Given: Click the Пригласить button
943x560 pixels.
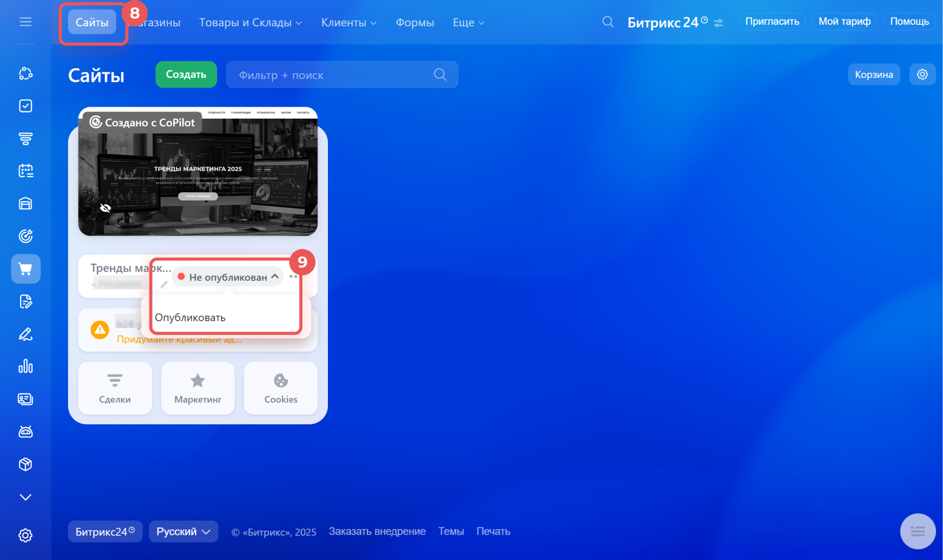Looking at the screenshot, I should [x=772, y=22].
